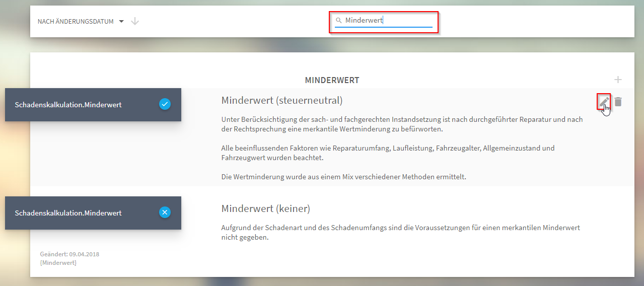Edit the Minderwert (steuerneutral) text block

click(x=604, y=101)
